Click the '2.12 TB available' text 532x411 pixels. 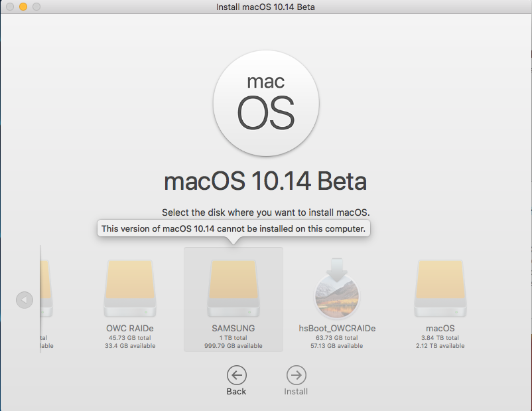(x=440, y=346)
